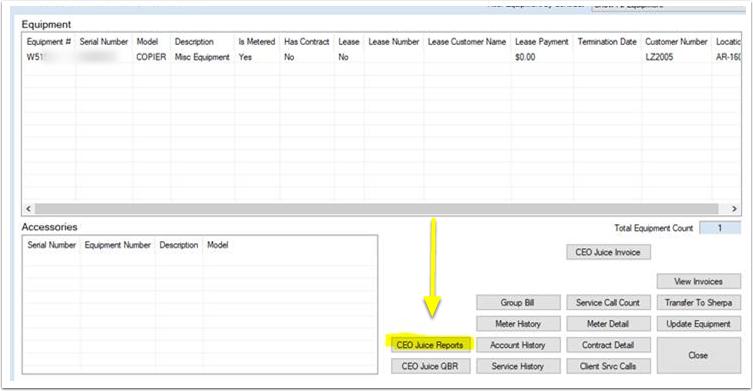Open View Invoices

click(698, 281)
